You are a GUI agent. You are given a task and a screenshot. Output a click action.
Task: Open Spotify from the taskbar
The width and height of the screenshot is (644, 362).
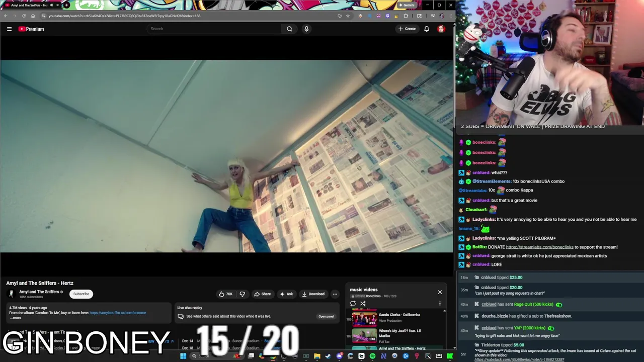point(372,356)
